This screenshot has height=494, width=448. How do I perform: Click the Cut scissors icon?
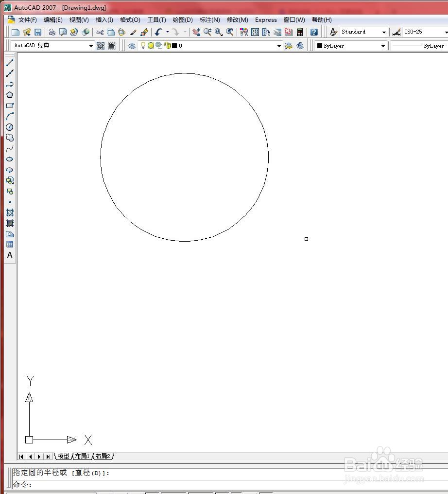(100, 32)
